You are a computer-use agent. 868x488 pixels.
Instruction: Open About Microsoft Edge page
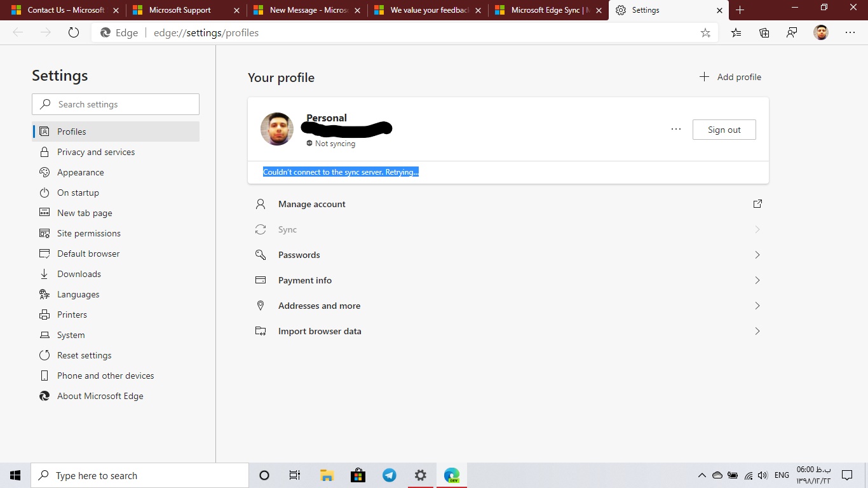(x=116, y=396)
